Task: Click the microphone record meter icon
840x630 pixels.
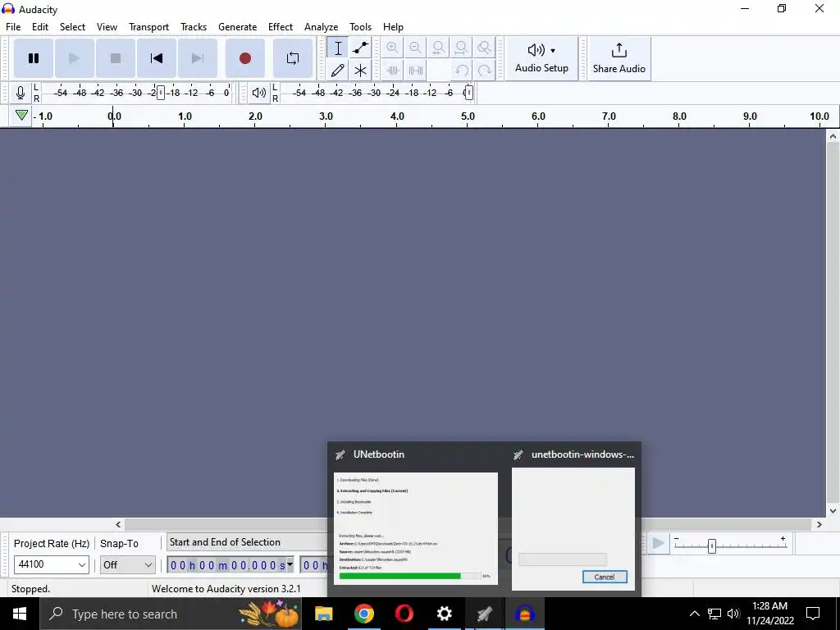Action: [x=21, y=93]
